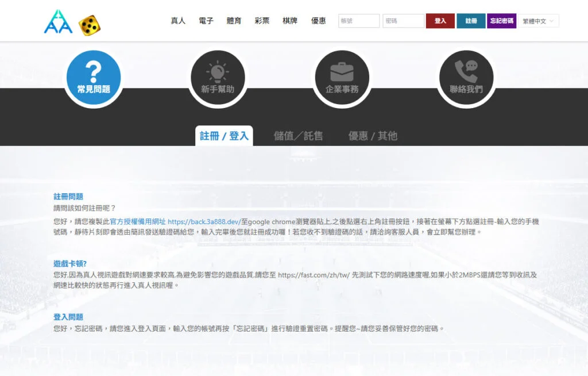Select the 真人 navigation item
Screen dimensions: 588x376
[177, 21]
